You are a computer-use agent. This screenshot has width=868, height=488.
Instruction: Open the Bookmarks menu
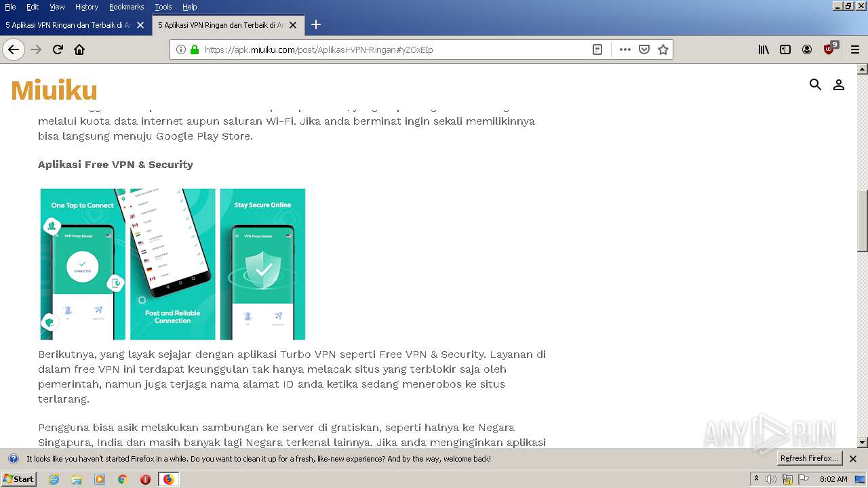click(x=126, y=7)
